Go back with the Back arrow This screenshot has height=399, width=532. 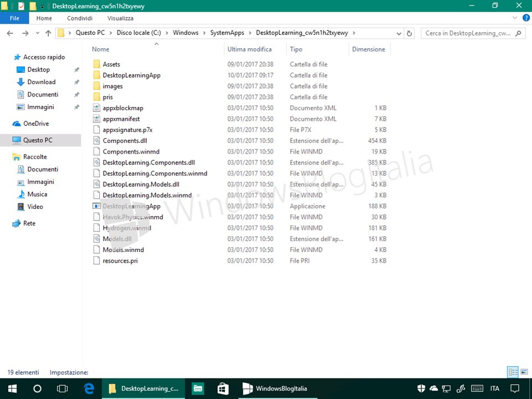10,33
